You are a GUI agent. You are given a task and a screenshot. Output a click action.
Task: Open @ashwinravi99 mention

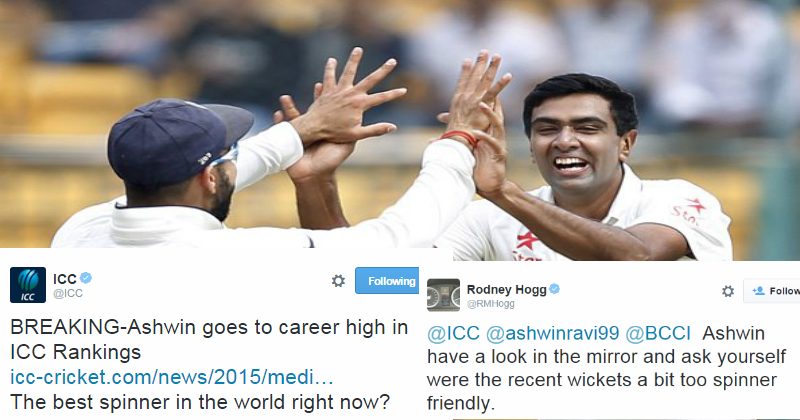coord(553,333)
